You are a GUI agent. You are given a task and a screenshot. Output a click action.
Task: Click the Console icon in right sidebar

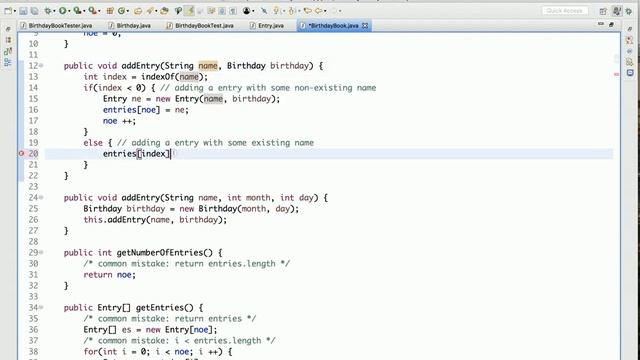click(x=630, y=73)
